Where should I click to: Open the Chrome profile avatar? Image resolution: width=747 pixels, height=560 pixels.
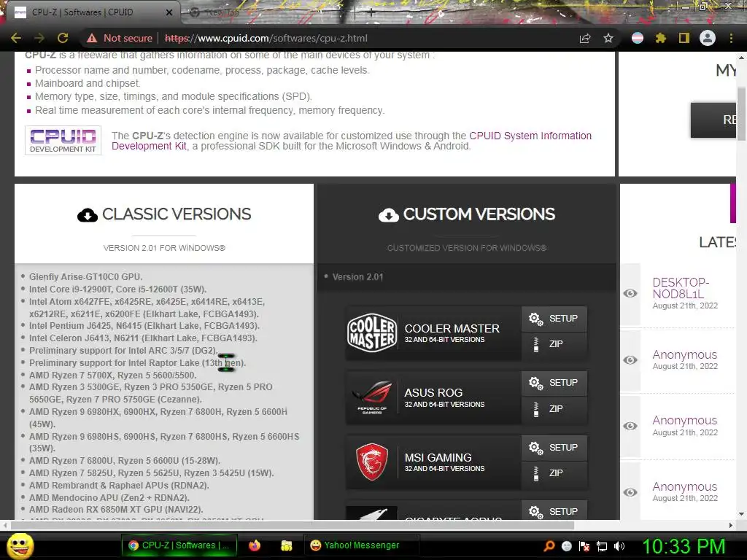click(x=708, y=38)
